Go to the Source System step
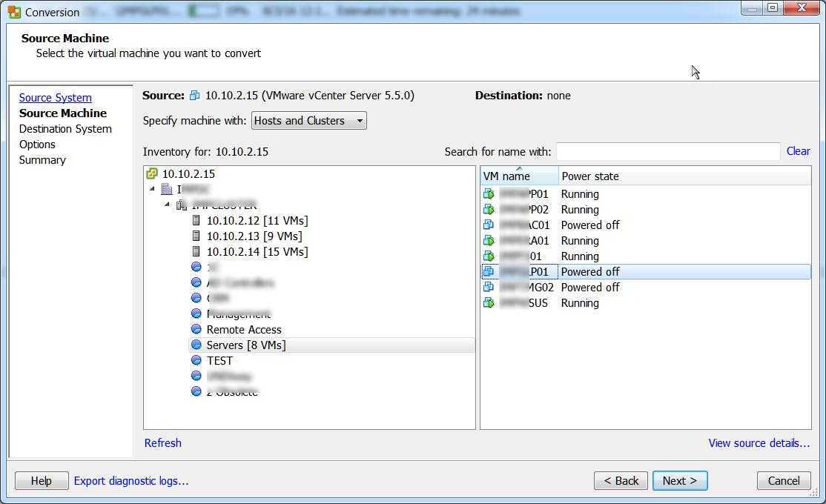Viewport: 826px width, 504px height. pos(56,97)
